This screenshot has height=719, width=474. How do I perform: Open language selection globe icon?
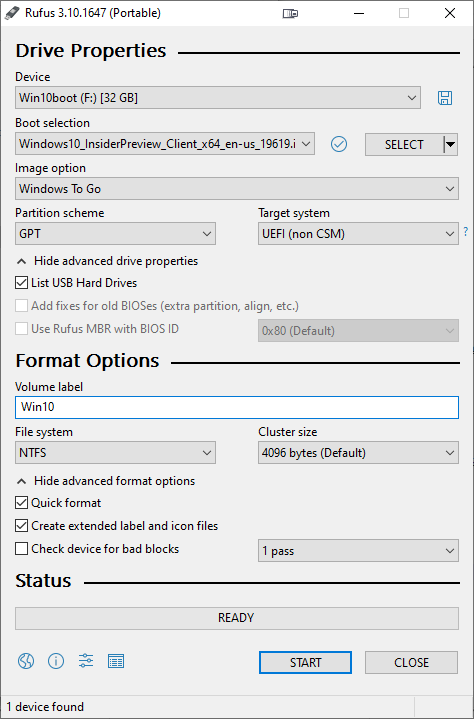coord(26,661)
